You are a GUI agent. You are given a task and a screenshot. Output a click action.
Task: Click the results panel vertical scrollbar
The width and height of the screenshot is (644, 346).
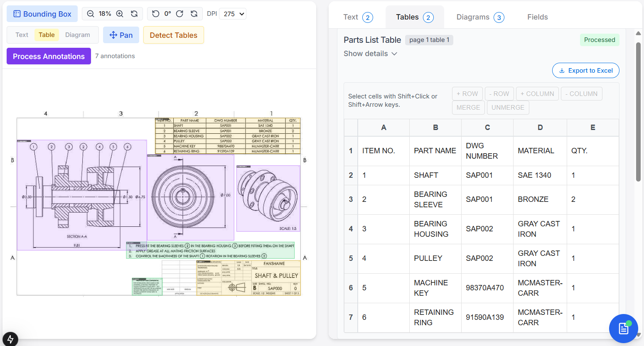(x=638, y=112)
